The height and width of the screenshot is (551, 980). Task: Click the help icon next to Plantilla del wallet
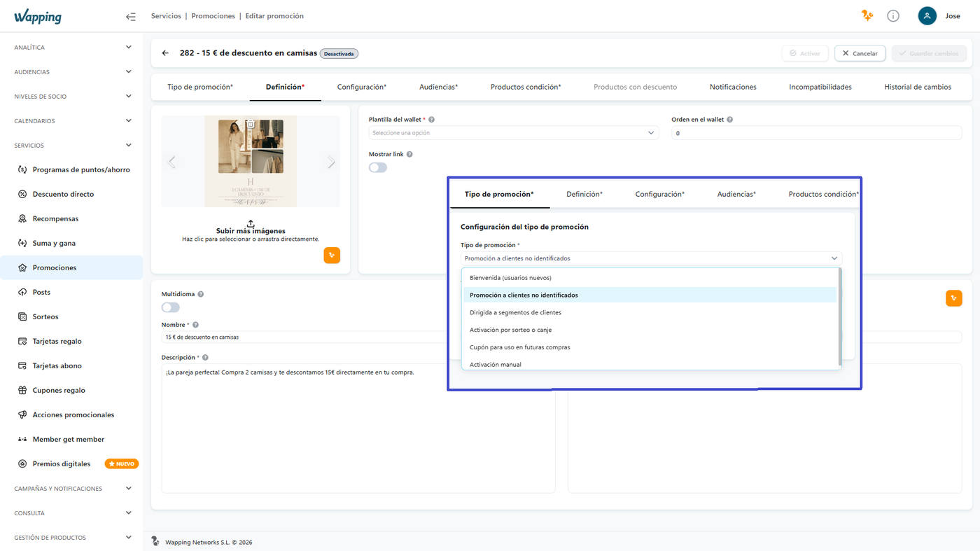[x=432, y=120]
